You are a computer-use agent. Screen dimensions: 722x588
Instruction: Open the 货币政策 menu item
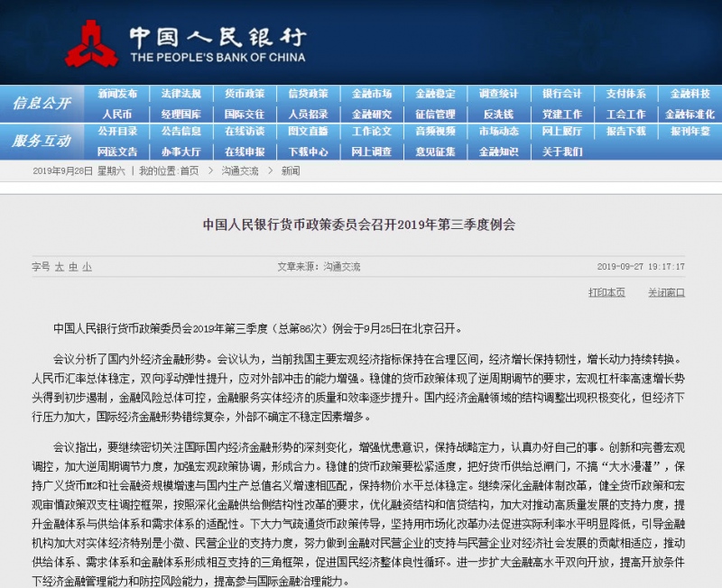coord(245,94)
